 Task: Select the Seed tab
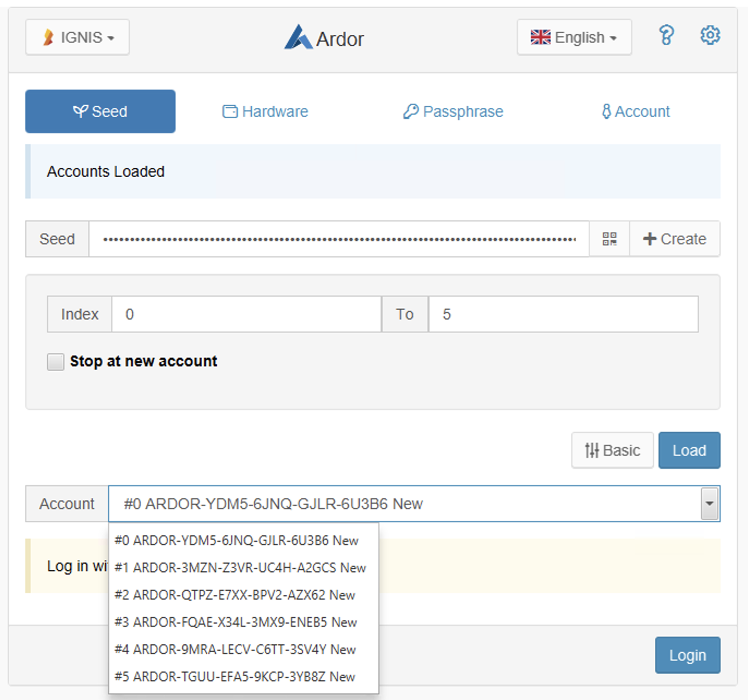[100, 112]
